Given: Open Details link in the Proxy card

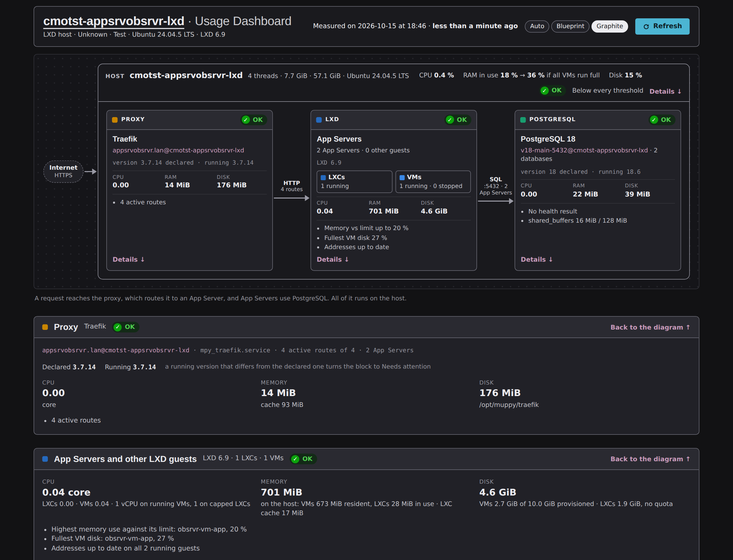Looking at the screenshot, I should pos(129,259).
